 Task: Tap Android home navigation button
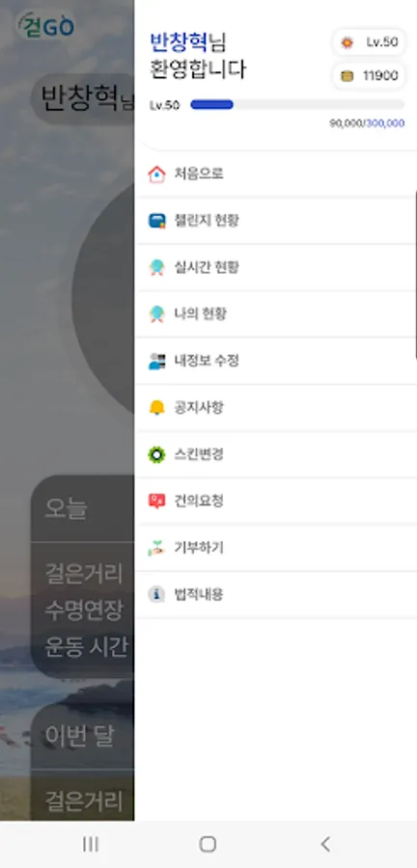click(208, 844)
